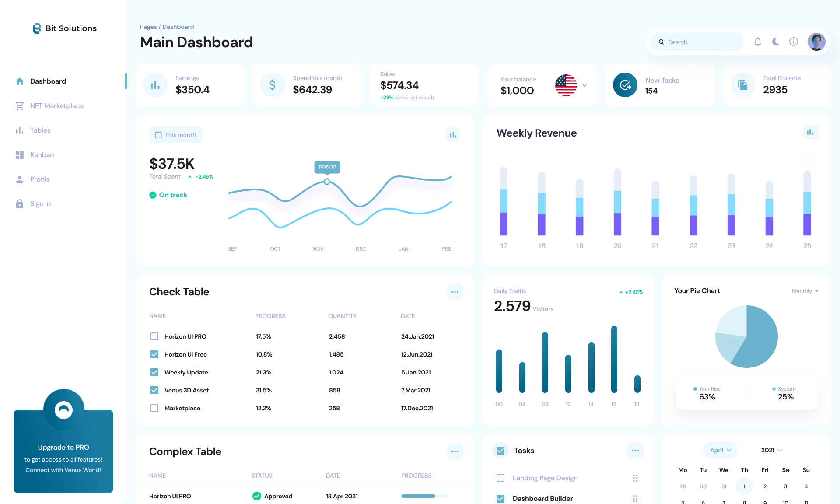The height and width of the screenshot is (504, 840).
Task: Check the Horizon UI PRO checkbox
Action: 154,336
